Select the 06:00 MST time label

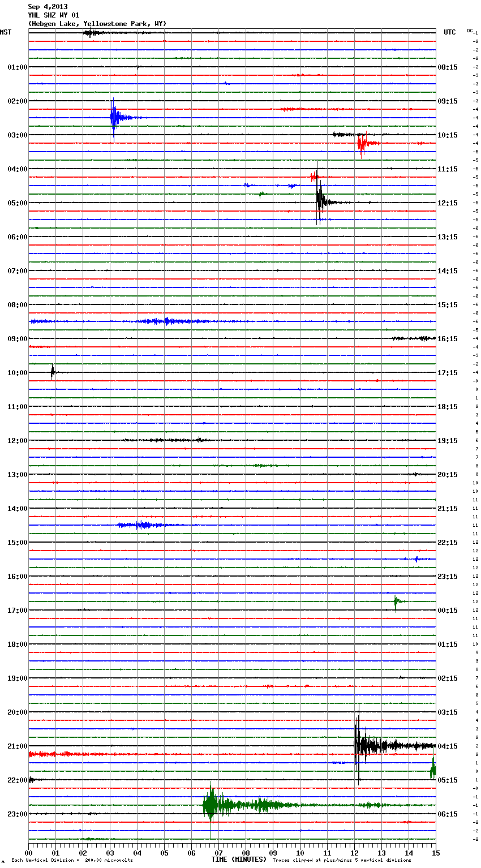tap(18, 237)
